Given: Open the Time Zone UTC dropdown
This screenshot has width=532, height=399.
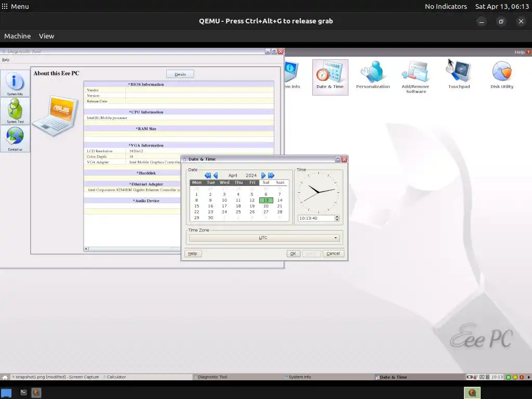Looking at the screenshot, I should (x=263, y=237).
